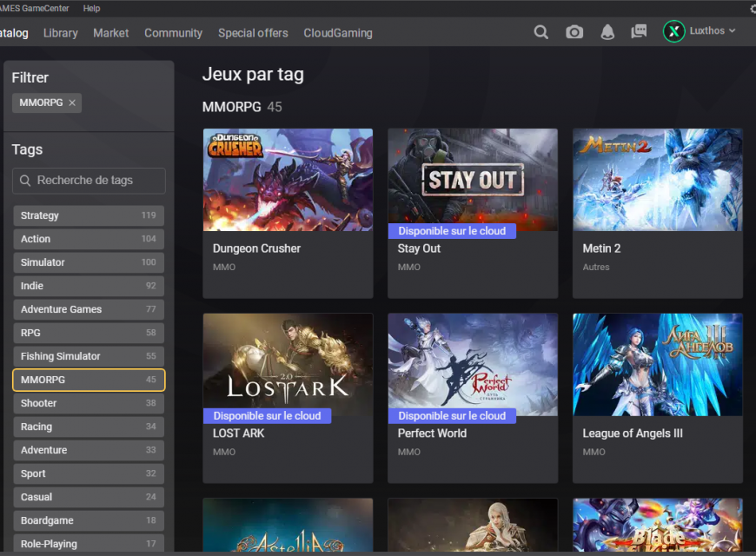Click the LOST ARK title link
The width and height of the screenshot is (756, 556).
coord(239,434)
